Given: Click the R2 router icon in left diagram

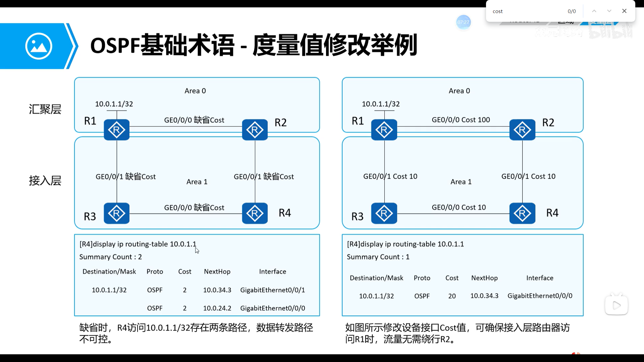Looking at the screenshot, I should [x=255, y=130].
